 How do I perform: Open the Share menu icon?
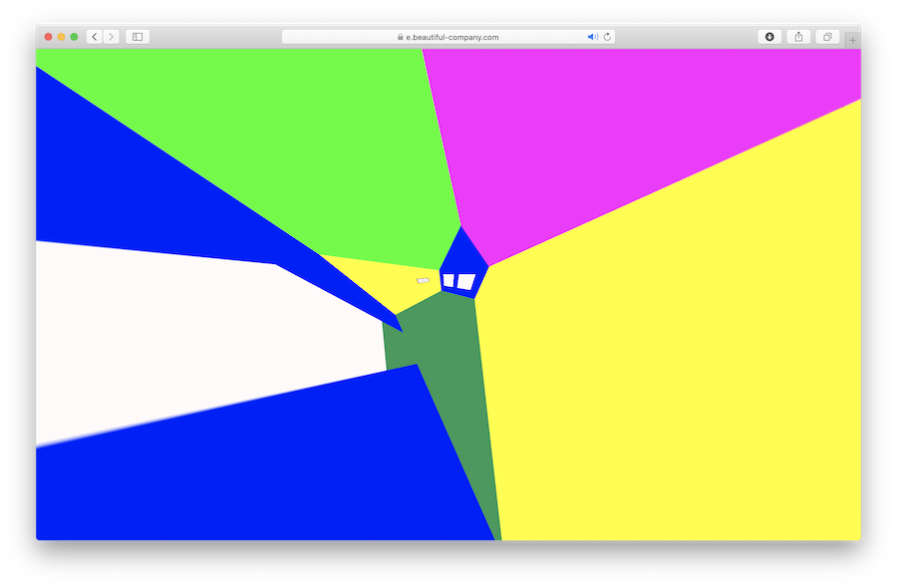(x=798, y=37)
